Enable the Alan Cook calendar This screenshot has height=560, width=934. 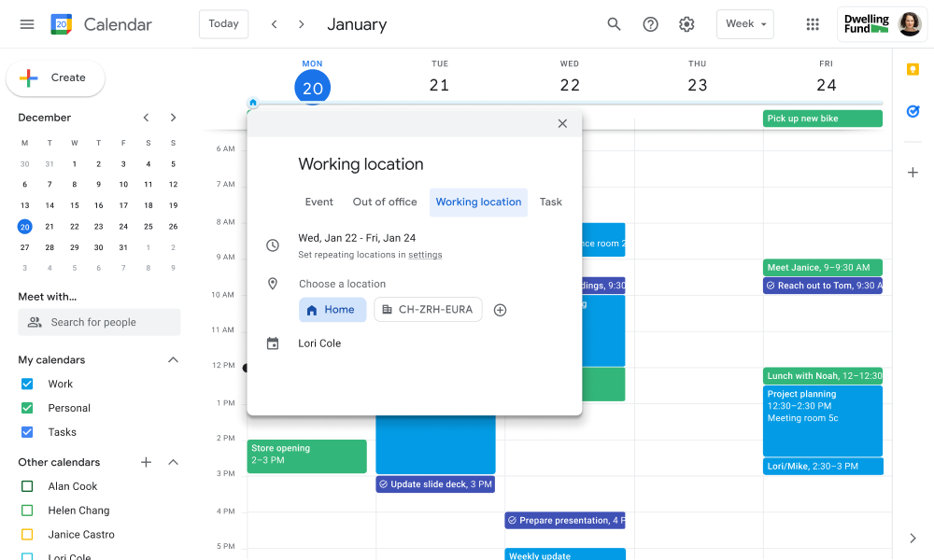click(x=25, y=485)
